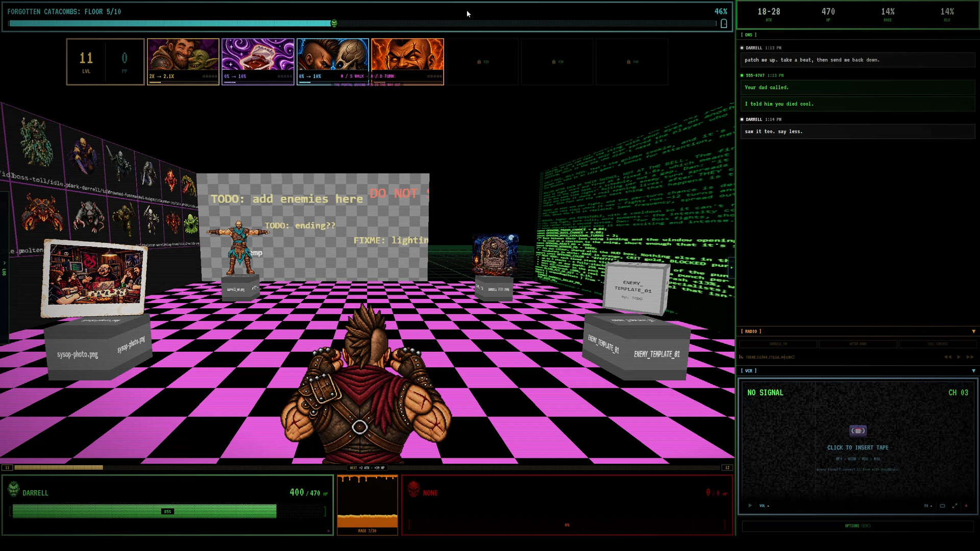Click the orange RAGE meter panel
980x551 pixels.
pos(367,505)
